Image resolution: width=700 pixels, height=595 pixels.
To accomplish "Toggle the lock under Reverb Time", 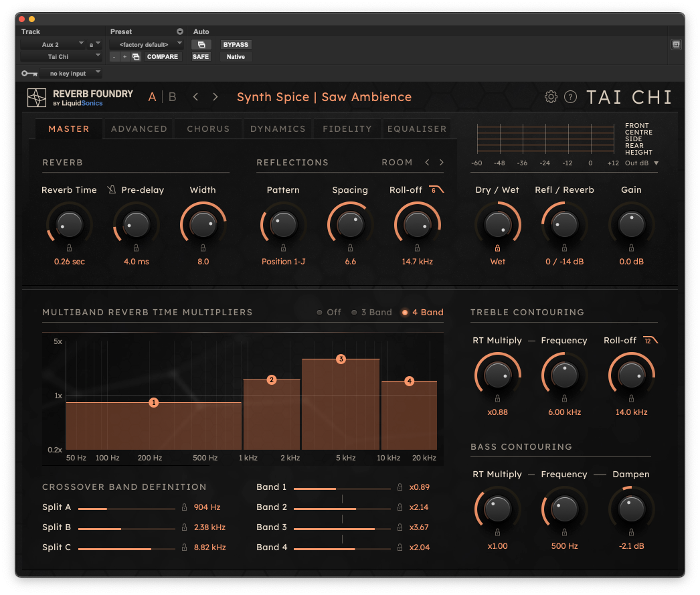I will (x=69, y=248).
